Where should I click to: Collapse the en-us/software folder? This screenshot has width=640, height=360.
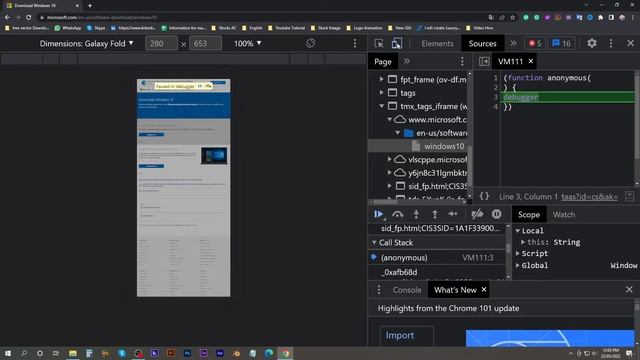click(x=398, y=133)
